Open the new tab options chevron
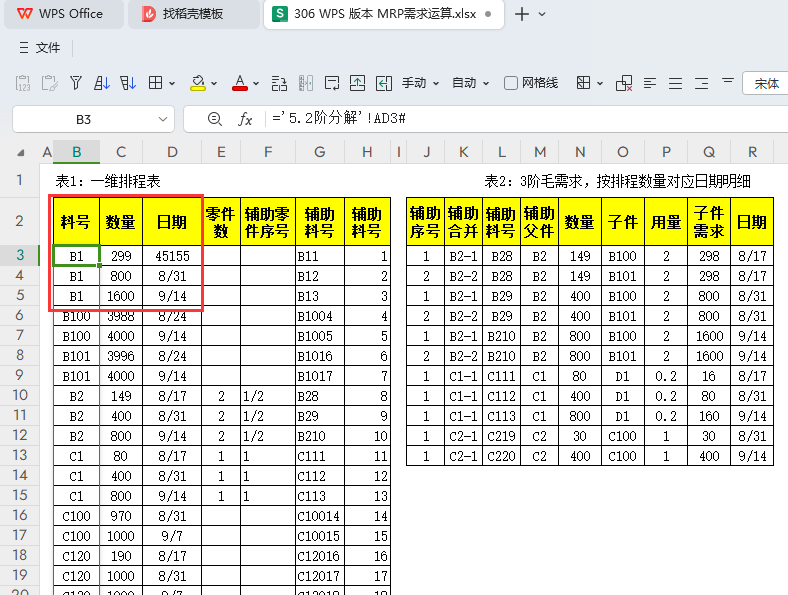This screenshot has width=788, height=595. 542,14
